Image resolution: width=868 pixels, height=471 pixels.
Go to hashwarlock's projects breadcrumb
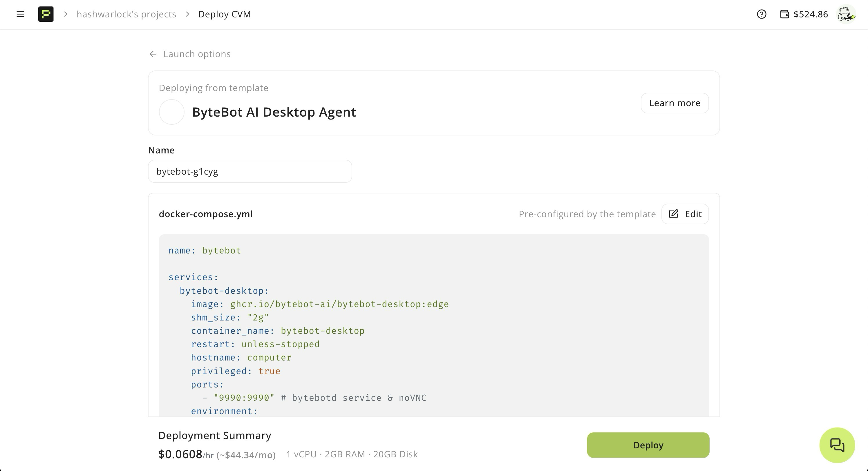[126, 14]
